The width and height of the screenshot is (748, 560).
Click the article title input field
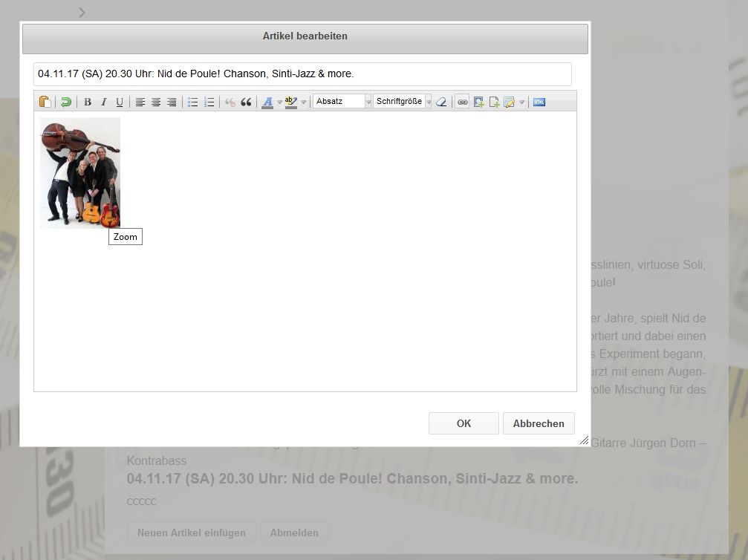[302, 74]
